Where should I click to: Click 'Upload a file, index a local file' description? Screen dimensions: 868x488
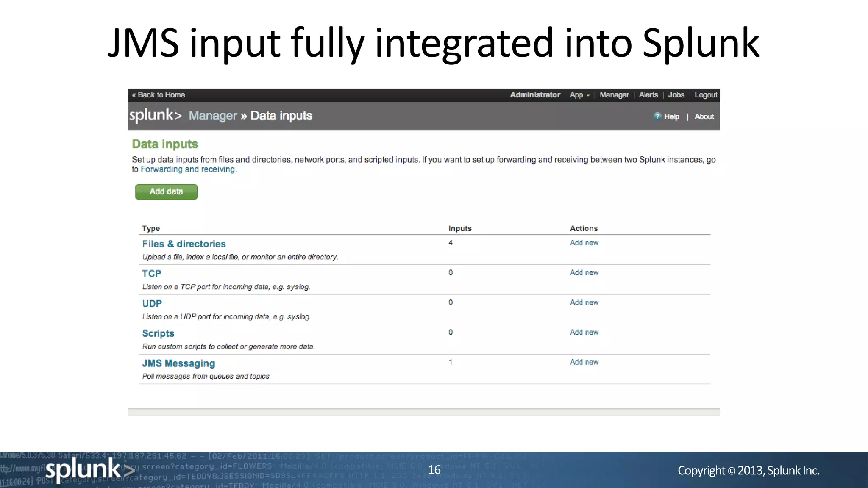pyautogui.click(x=240, y=257)
